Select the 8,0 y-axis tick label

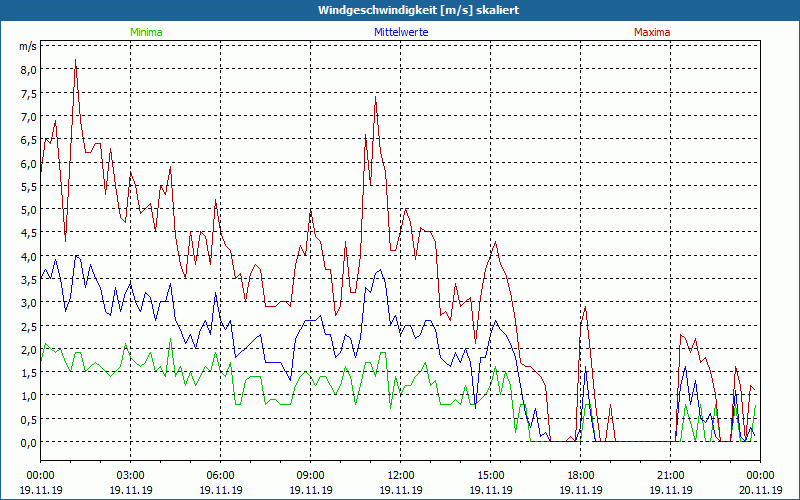coord(26,70)
